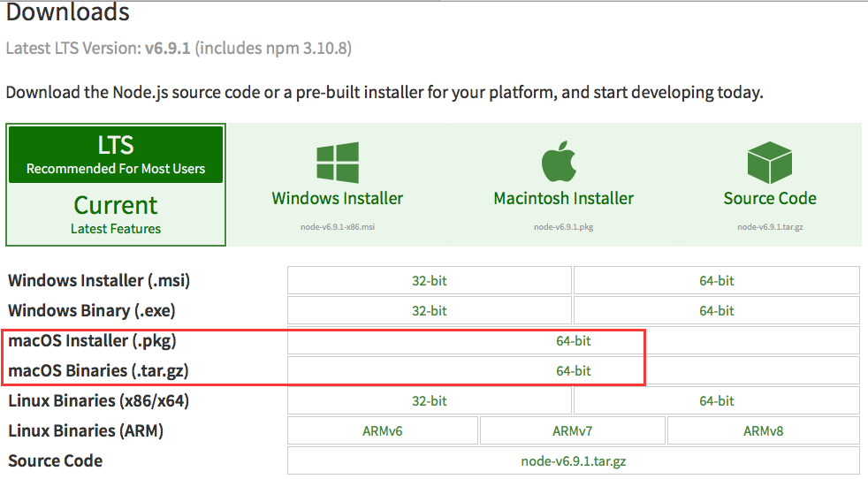The height and width of the screenshot is (479, 868).
Task: Download 64-bit Windows Binary (.exe)
Action: [716, 311]
